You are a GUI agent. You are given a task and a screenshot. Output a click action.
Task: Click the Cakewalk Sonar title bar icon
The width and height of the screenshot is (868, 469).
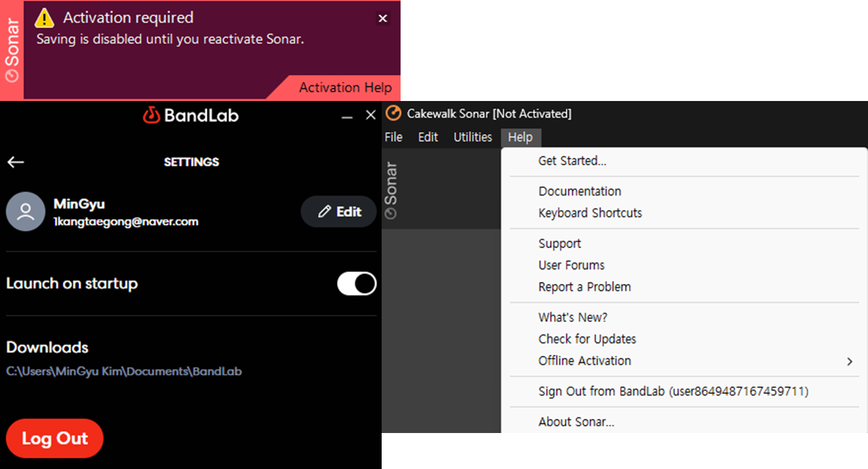[393, 114]
